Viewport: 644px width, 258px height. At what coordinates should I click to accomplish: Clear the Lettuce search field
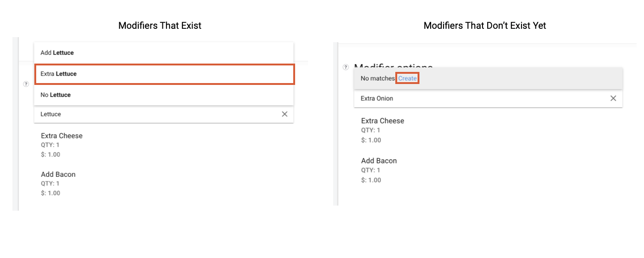point(285,114)
